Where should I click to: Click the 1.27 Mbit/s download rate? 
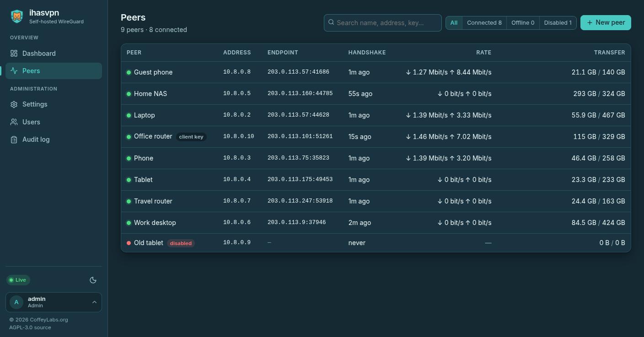pos(427,72)
